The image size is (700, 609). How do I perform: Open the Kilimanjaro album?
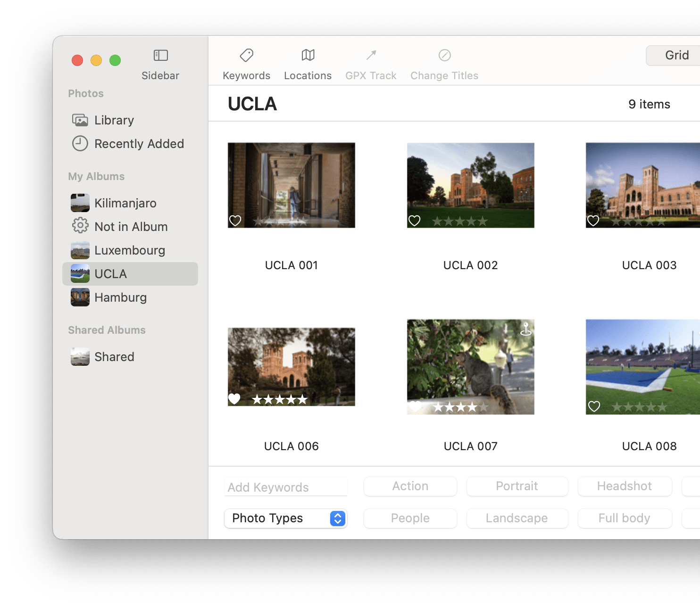130,203
